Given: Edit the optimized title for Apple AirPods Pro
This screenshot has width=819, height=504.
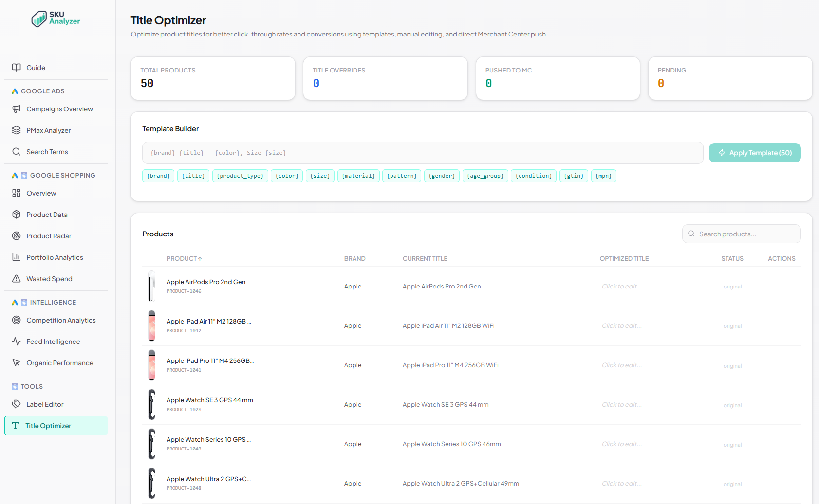Looking at the screenshot, I should tap(621, 286).
